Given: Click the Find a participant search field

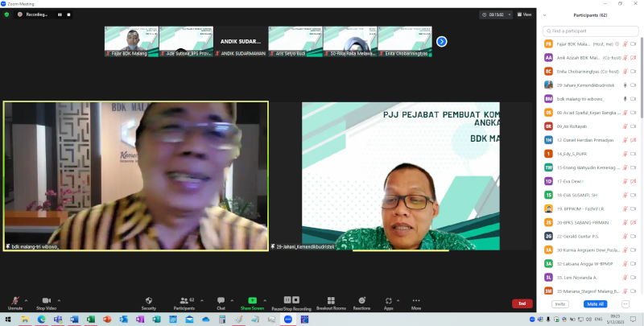Looking at the screenshot, I should pyautogui.click(x=592, y=30).
